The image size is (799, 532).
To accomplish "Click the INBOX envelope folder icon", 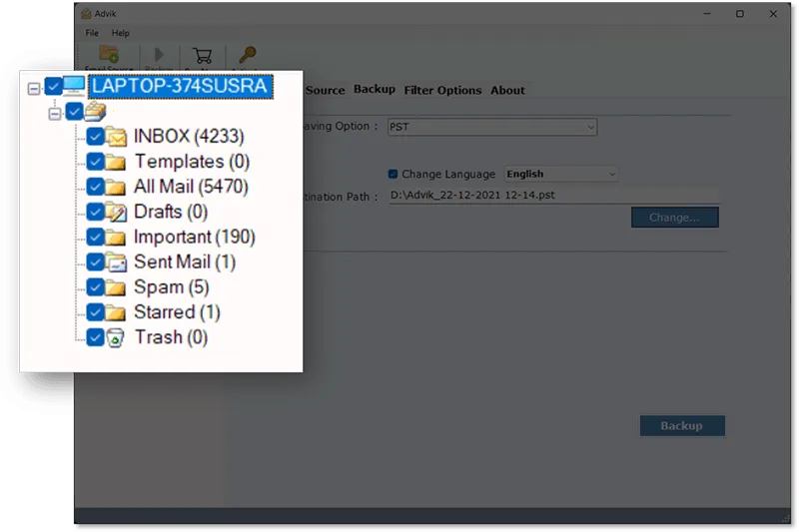I will [x=116, y=137].
